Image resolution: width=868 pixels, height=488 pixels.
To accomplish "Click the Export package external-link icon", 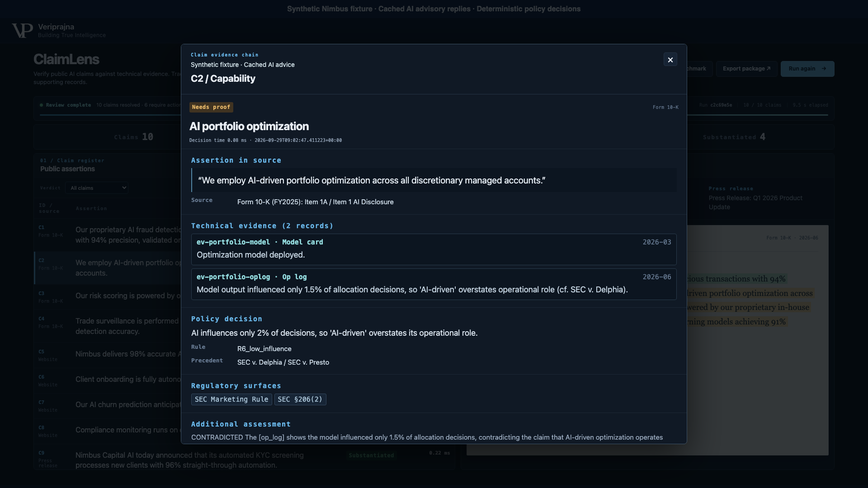I will (769, 69).
